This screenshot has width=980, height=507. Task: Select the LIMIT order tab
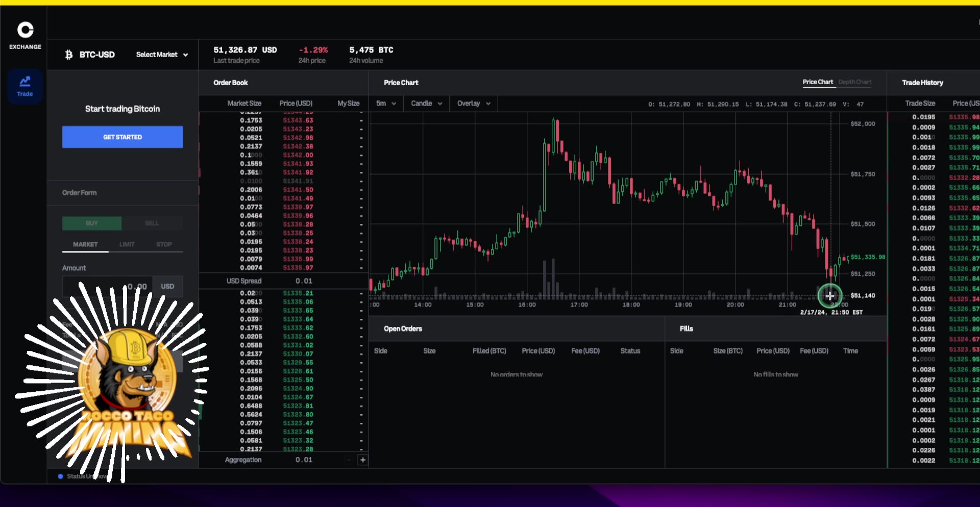click(x=127, y=245)
